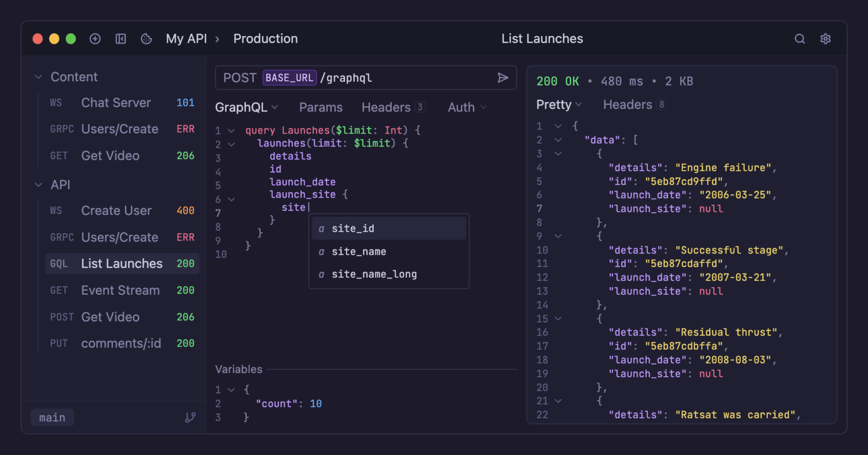Image resolution: width=868 pixels, height=455 pixels.
Task: Switch to the Params tab
Action: [x=321, y=107]
